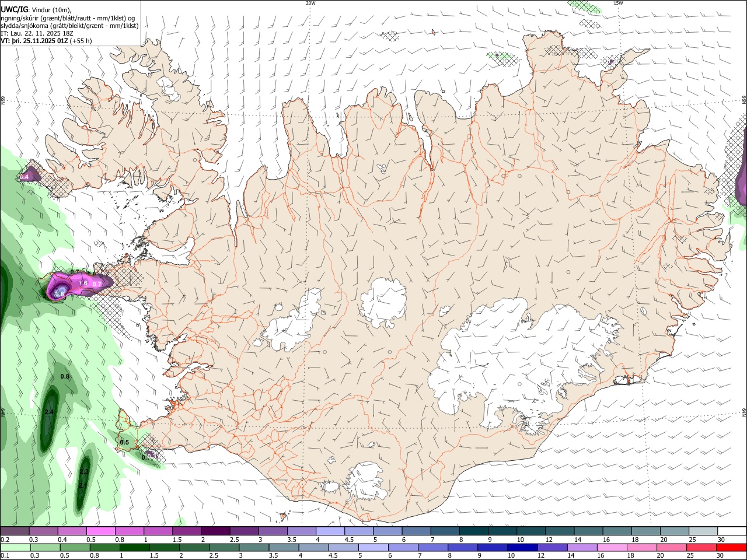Click the dark navy 10 rain legend swatch
The width and height of the screenshot is (747, 560).
coord(522,547)
